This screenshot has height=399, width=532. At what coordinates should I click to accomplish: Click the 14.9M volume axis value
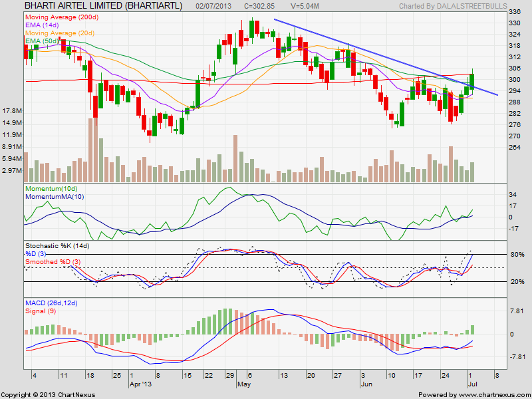(12, 123)
